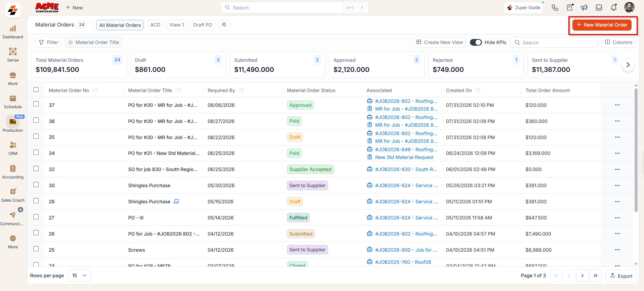Switch to the ACD view tab

[155, 25]
